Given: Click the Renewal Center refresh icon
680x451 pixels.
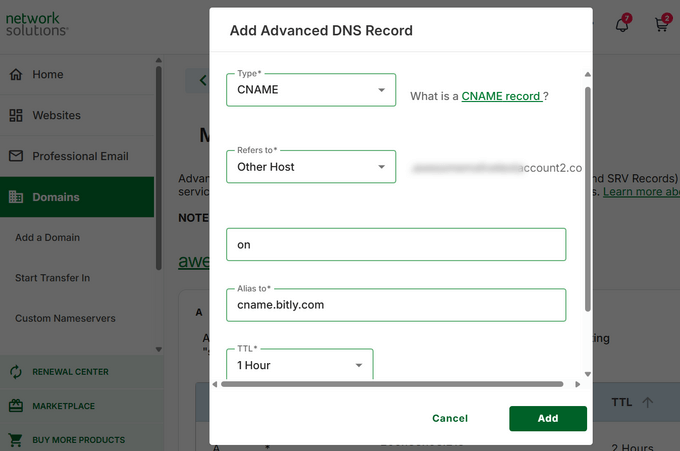Looking at the screenshot, I should pyautogui.click(x=16, y=372).
